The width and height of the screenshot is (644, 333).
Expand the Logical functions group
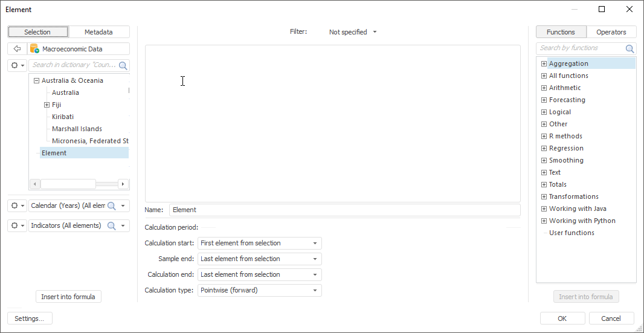point(544,112)
